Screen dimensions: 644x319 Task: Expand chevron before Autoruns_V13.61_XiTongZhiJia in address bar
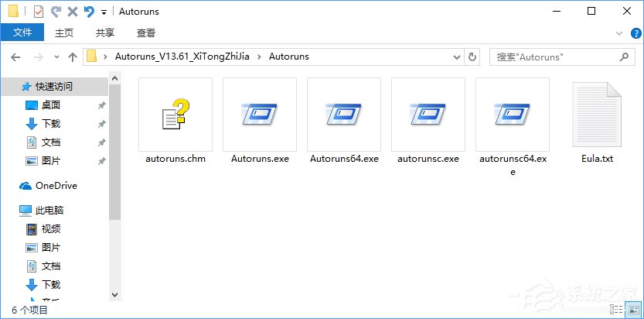click(x=106, y=57)
